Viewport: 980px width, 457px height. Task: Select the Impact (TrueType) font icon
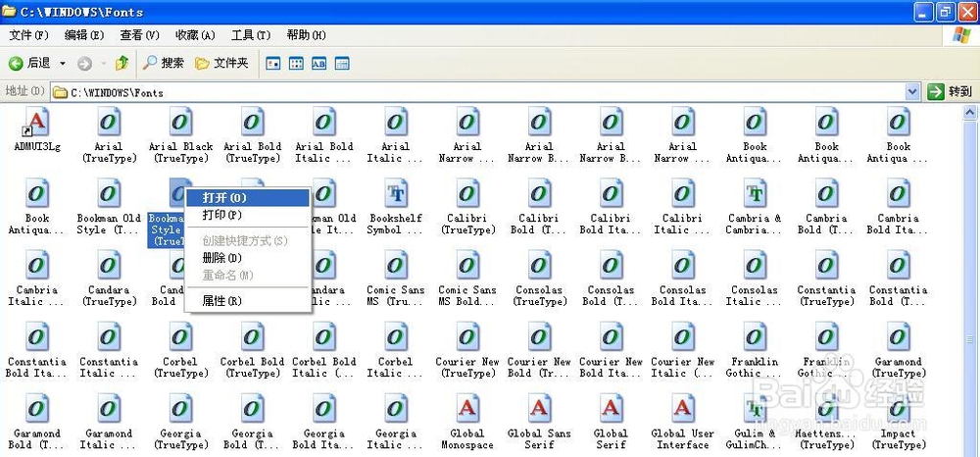point(898,410)
